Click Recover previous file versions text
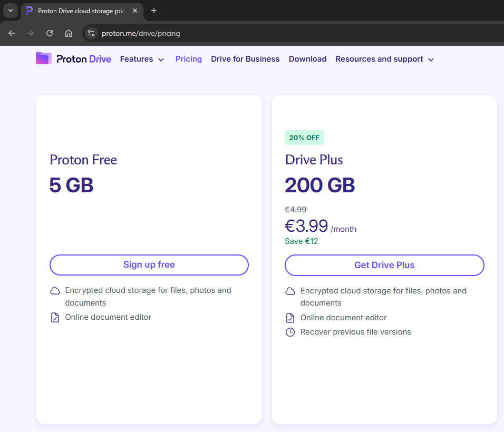504x432 pixels. 355,332
